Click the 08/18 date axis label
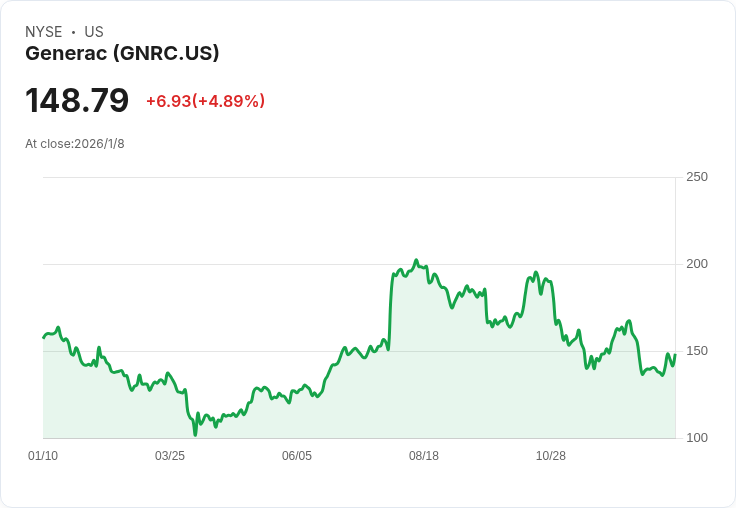736x508 pixels. [x=424, y=456]
